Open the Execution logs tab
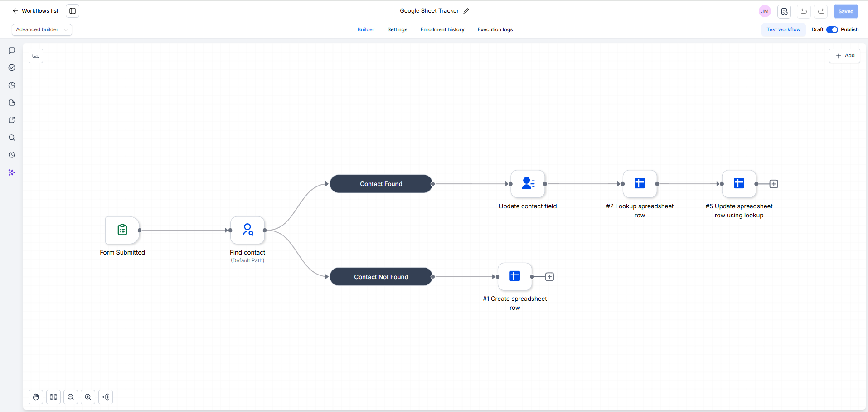 [x=495, y=29]
